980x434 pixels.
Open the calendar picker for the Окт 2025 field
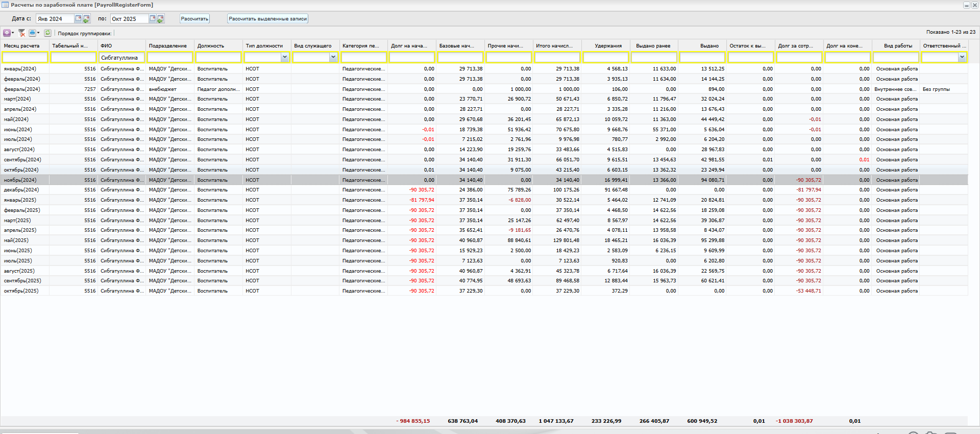click(x=153, y=18)
